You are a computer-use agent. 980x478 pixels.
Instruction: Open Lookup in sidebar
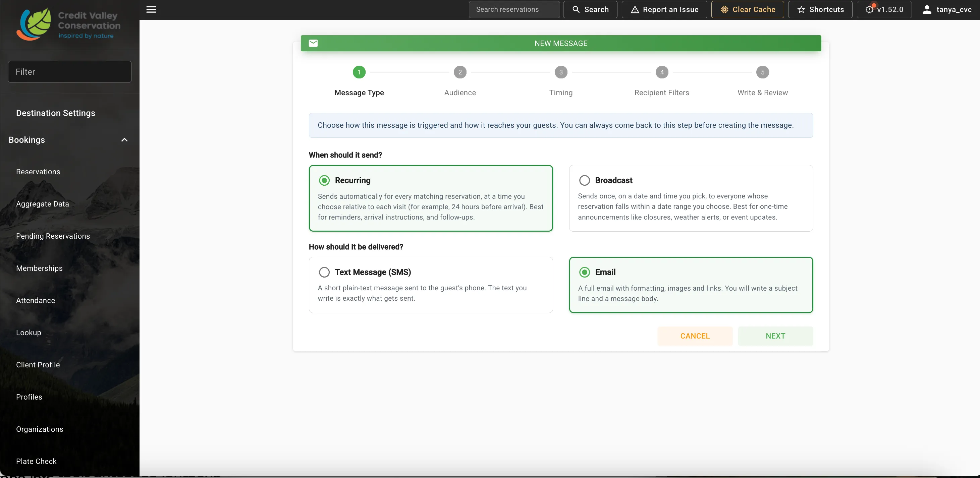pos(29,333)
